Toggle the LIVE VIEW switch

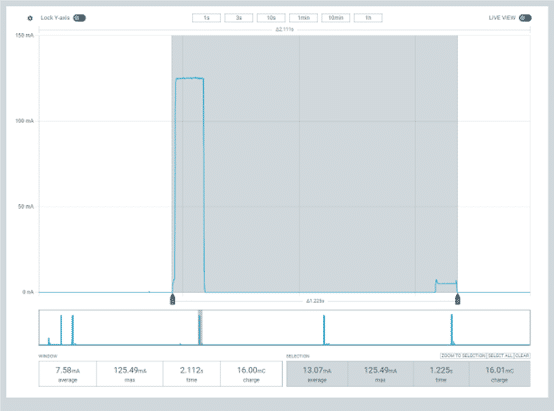point(525,18)
